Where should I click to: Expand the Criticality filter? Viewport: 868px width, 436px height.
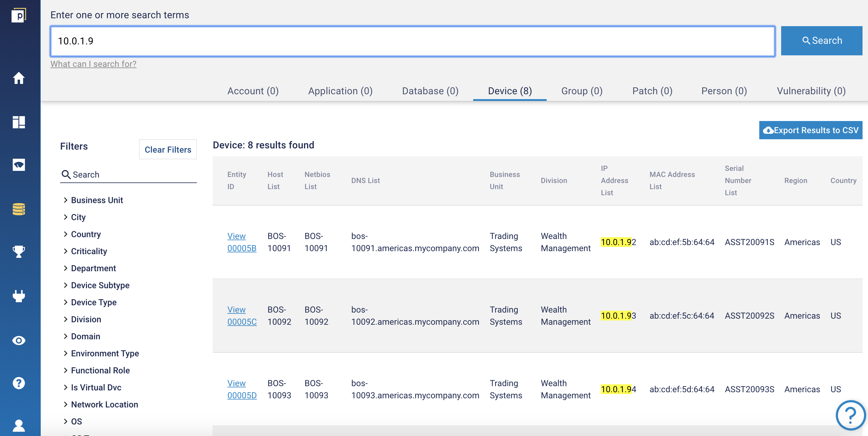(85, 251)
